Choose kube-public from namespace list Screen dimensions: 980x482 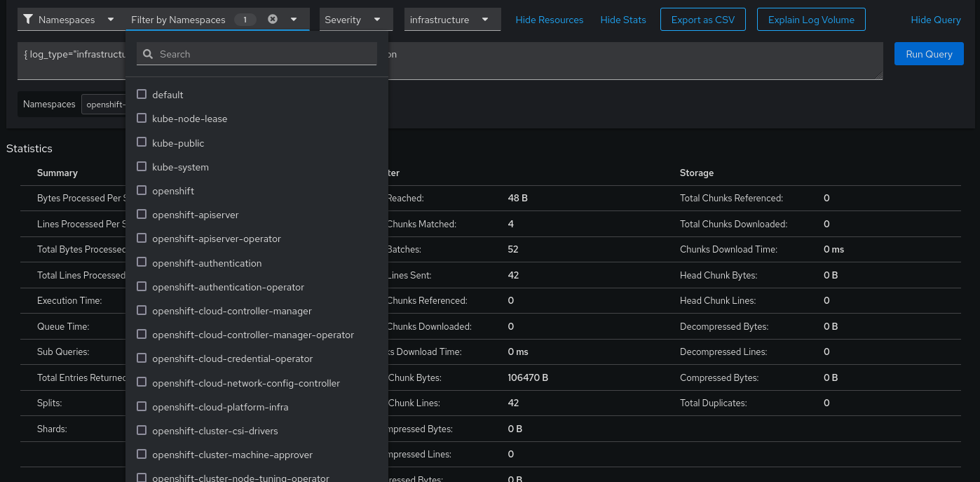click(177, 143)
